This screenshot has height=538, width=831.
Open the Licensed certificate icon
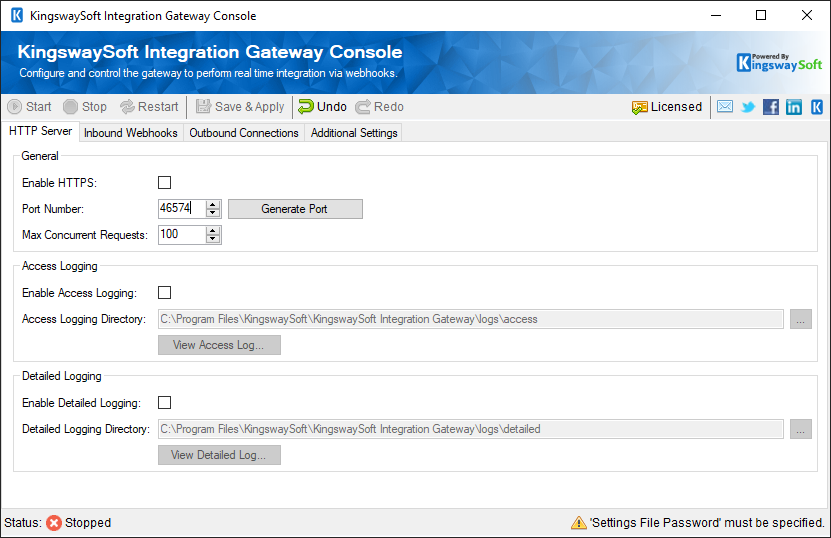(x=640, y=107)
